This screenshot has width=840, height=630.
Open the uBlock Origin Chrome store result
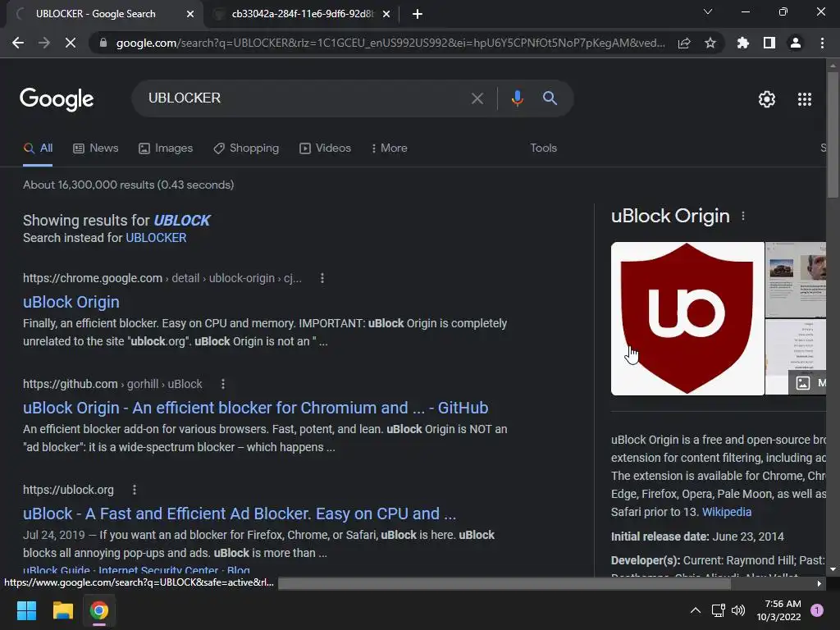(x=71, y=302)
